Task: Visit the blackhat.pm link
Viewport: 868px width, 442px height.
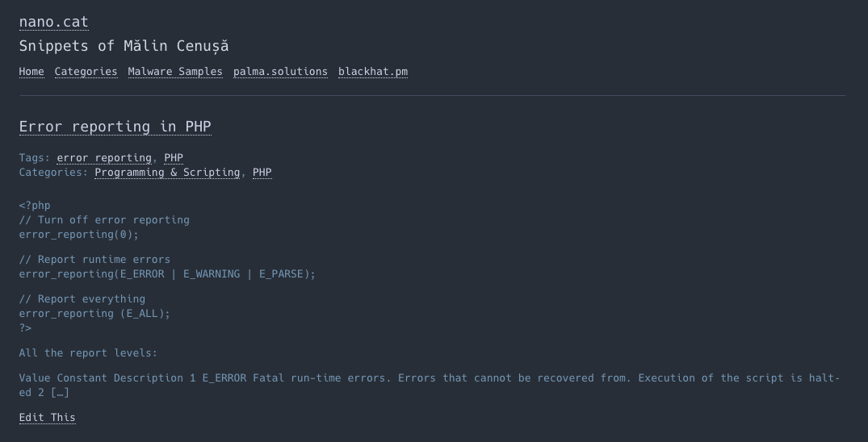Action: tap(373, 72)
